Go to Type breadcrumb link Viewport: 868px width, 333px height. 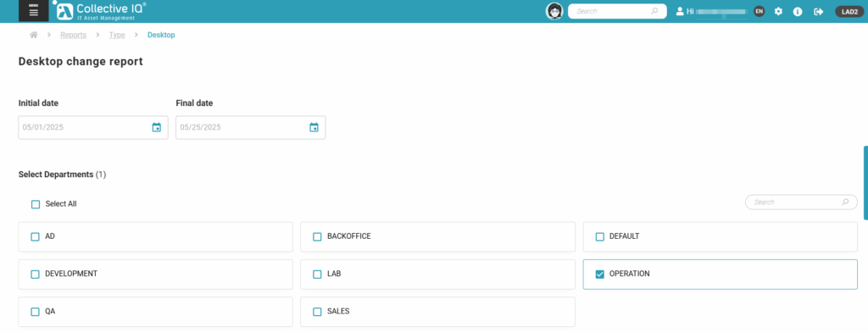pyautogui.click(x=117, y=35)
